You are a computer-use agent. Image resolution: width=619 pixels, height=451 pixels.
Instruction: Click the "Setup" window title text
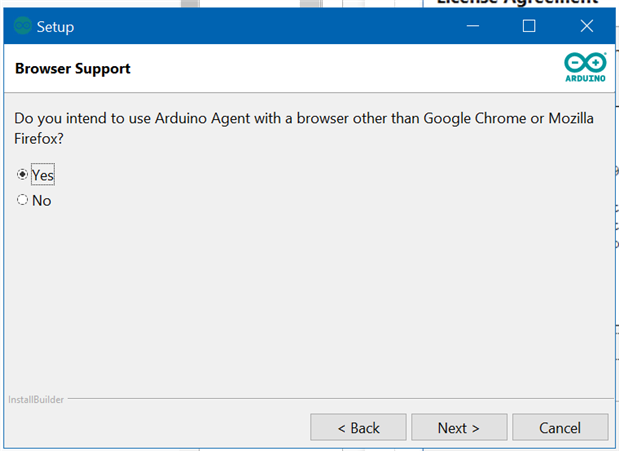pos(55,27)
